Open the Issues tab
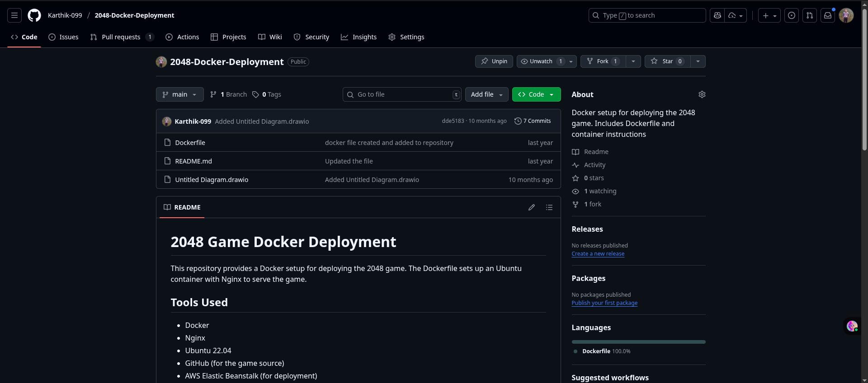 [x=63, y=37]
